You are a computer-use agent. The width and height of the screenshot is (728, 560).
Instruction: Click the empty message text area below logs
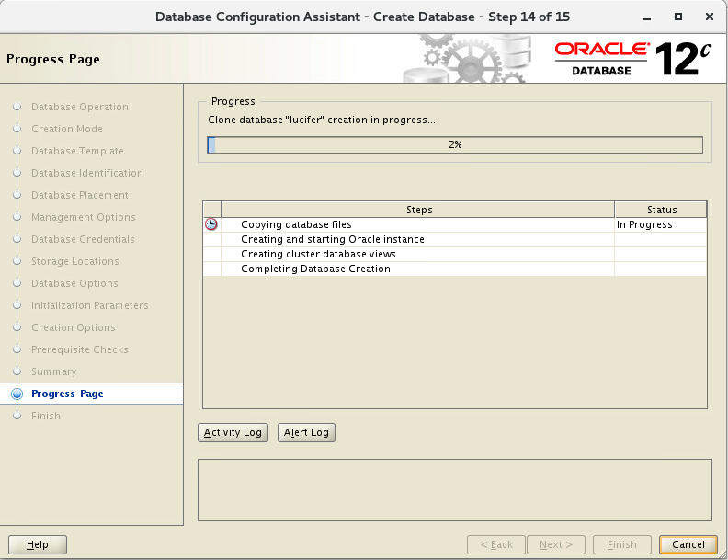point(455,490)
